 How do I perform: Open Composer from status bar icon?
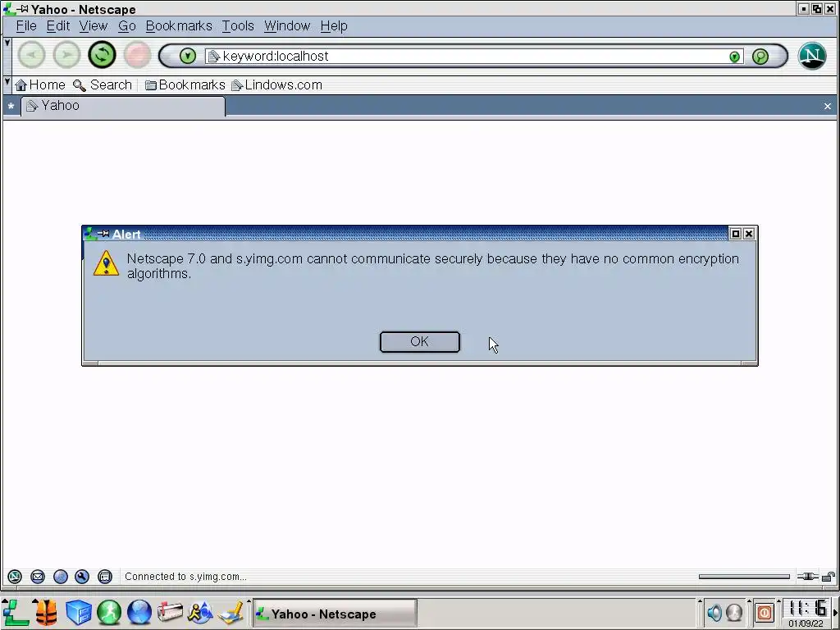(82, 577)
